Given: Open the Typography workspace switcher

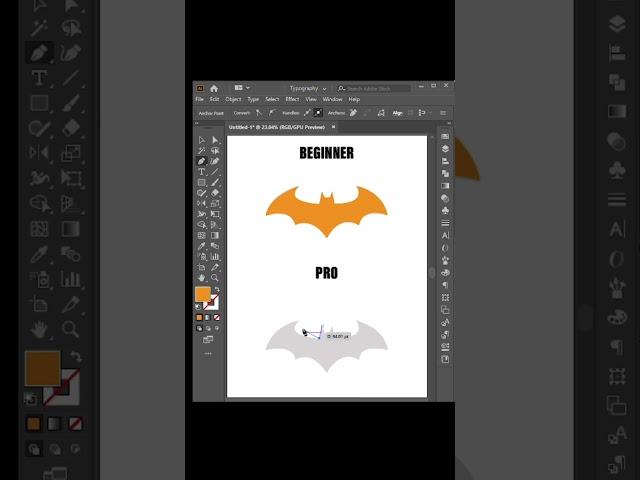Looking at the screenshot, I should 308,88.
